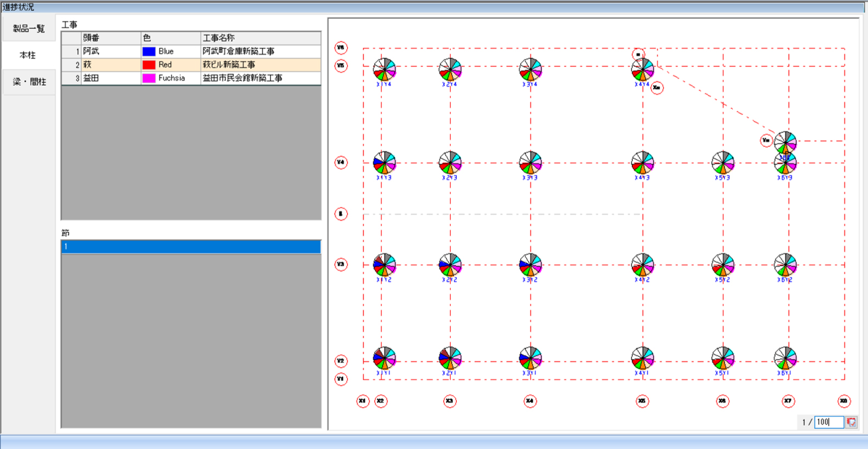Click the Fuchsia color swatch for 益田

click(x=149, y=78)
